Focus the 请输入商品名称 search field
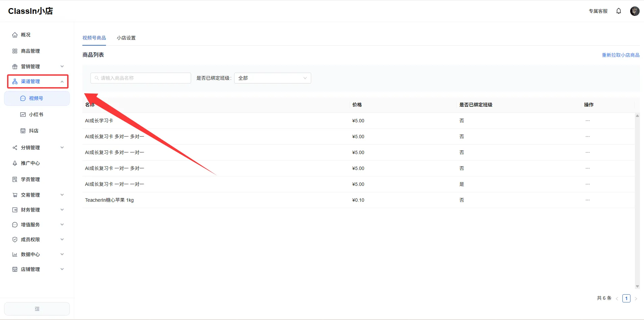Image resolution: width=644 pixels, height=320 pixels. [x=141, y=78]
